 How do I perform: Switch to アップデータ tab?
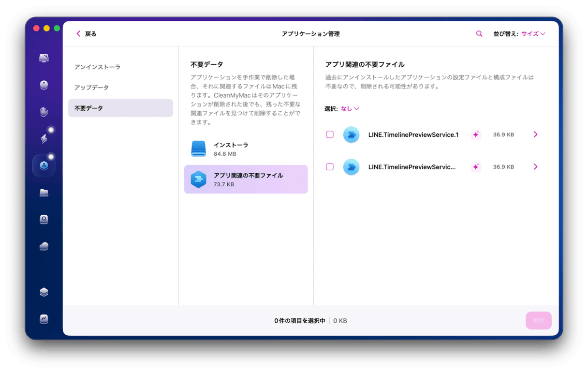[120, 88]
